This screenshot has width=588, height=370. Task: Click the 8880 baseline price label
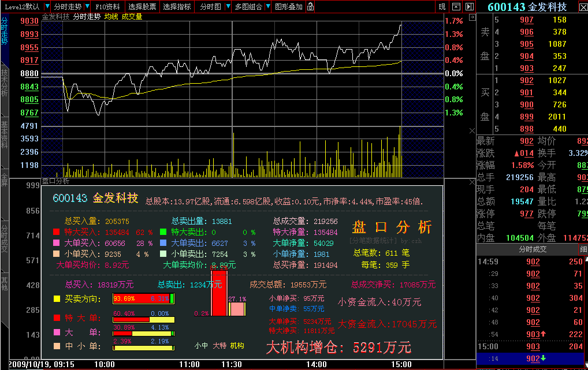(29, 73)
